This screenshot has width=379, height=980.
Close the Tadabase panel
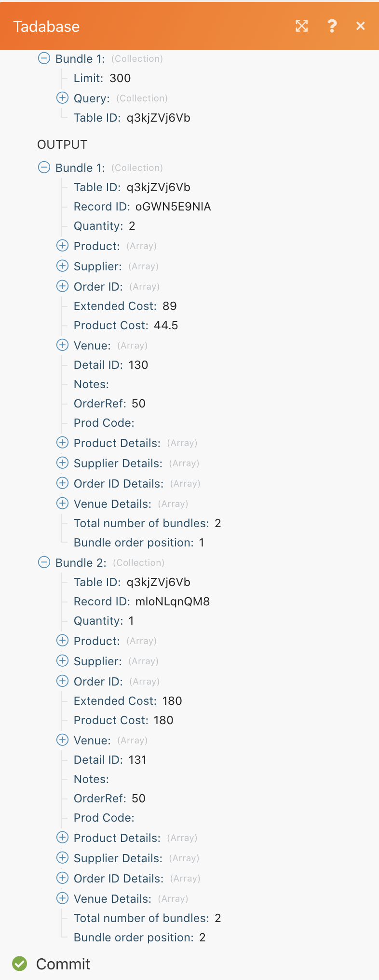coord(360,26)
